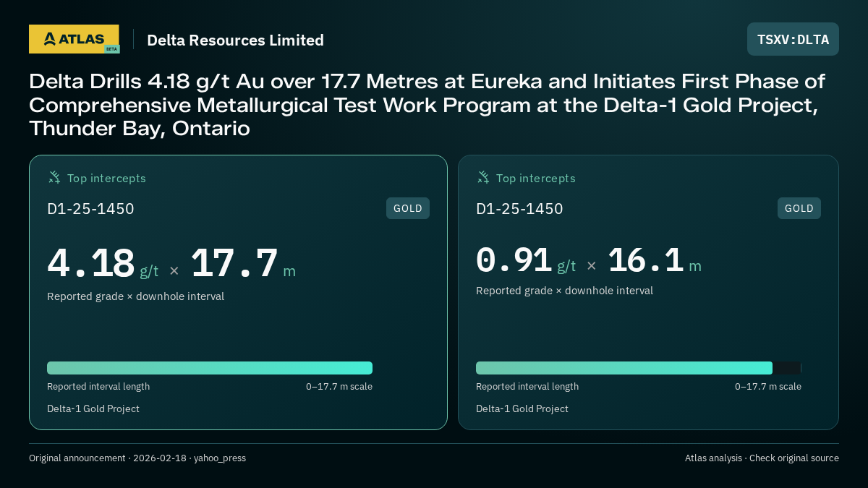Click "0–17.7 m scale" in the 4.18 g/t card
The image size is (868, 488).
(x=339, y=387)
